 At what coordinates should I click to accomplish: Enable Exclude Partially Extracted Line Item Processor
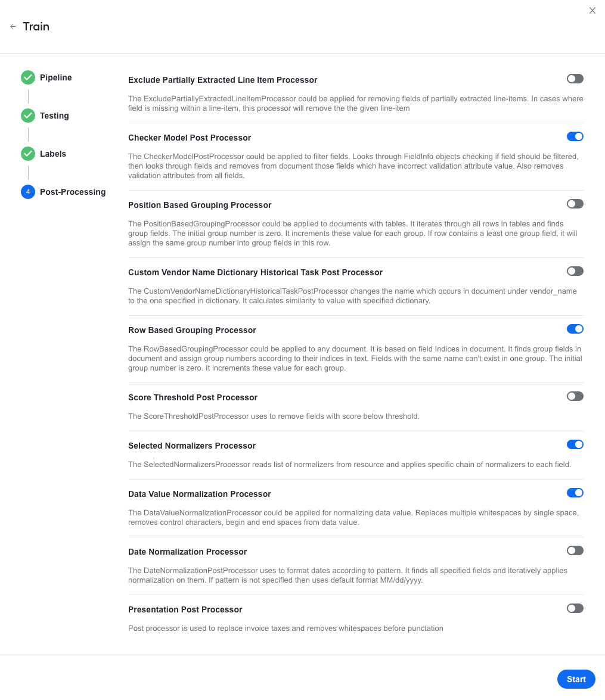click(575, 79)
